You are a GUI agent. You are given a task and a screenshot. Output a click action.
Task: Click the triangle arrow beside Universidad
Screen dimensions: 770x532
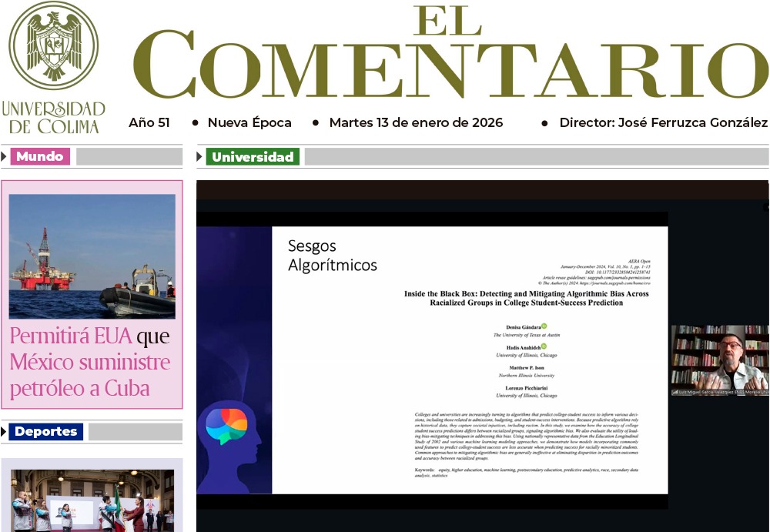(199, 156)
